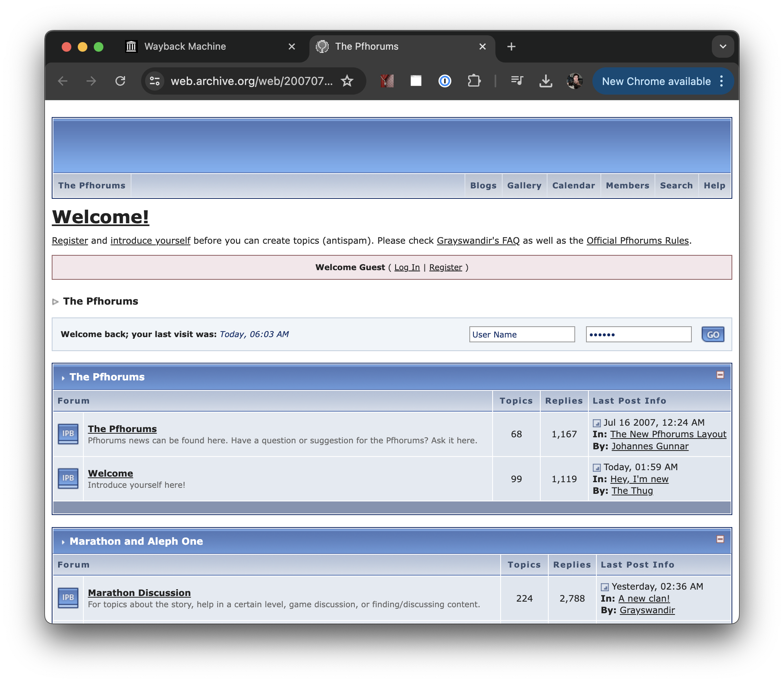Click the browser forward arrow
Image resolution: width=784 pixels, height=683 pixels.
[91, 81]
